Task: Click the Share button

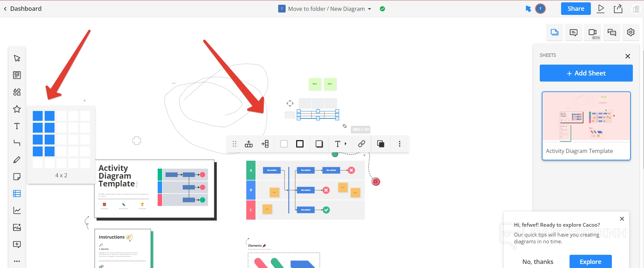Action: [576, 9]
